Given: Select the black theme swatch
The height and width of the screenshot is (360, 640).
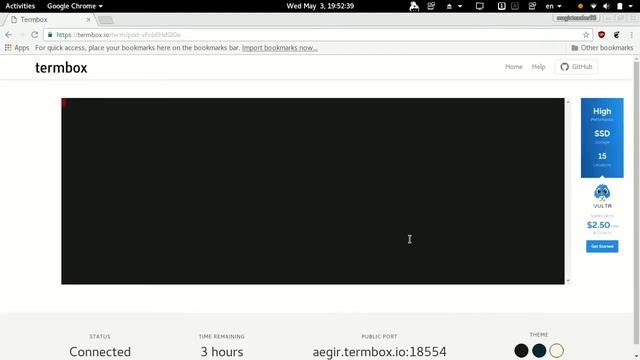Looking at the screenshot, I should click(521, 351).
